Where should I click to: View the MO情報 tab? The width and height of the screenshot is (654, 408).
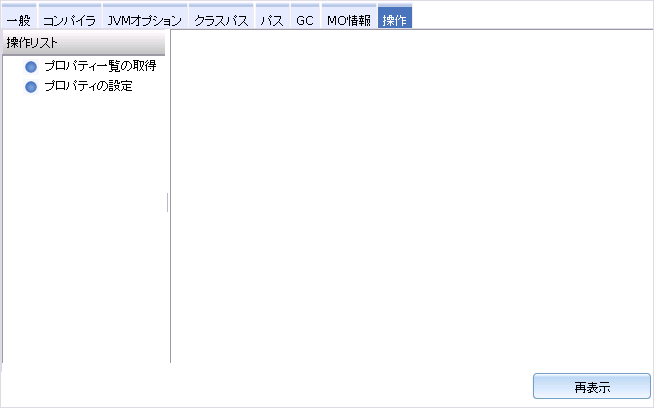pos(349,20)
